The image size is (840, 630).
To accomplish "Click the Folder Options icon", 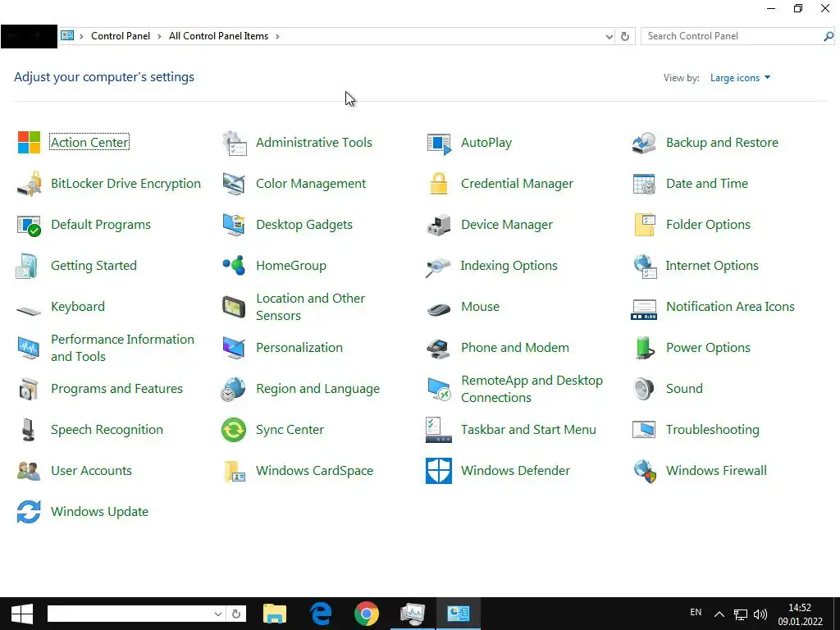I will (645, 225).
